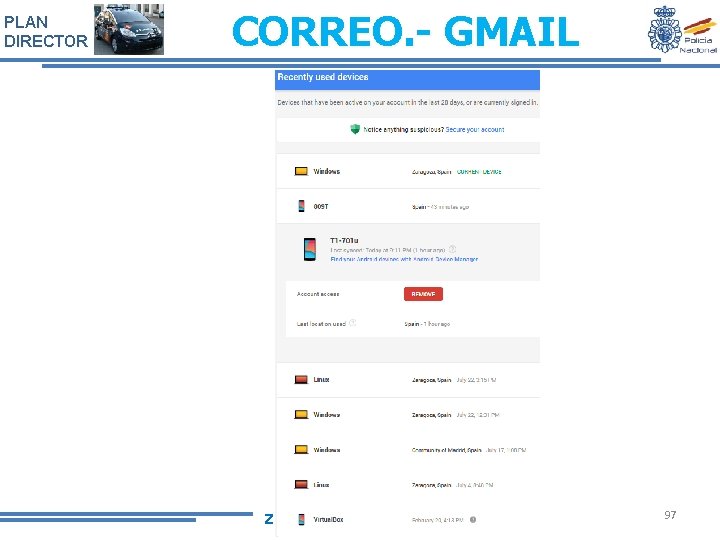Click the 'CORREO.- GMAIL' slide title
Viewport: 720px width, 540px height.
(406, 31)
